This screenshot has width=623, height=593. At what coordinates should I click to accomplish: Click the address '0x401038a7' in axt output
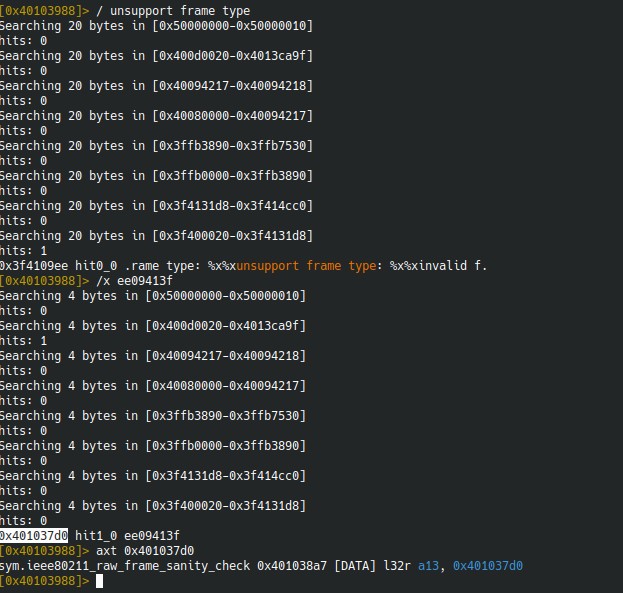click(292, 566)
